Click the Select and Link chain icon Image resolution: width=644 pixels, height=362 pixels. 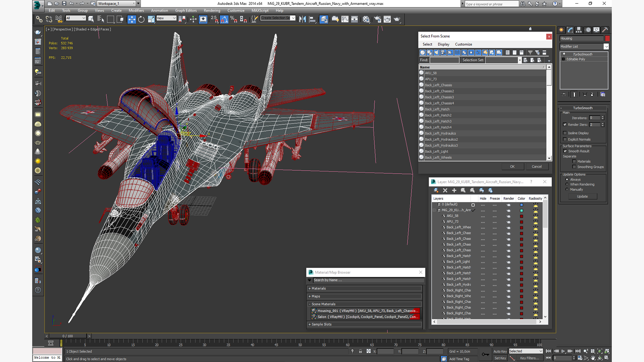tap(39, 19)
